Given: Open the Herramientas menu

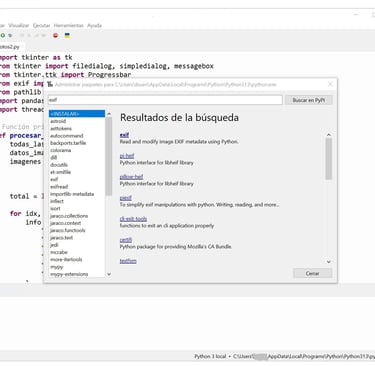Looking at the screenshot, I should click(68, 25).
